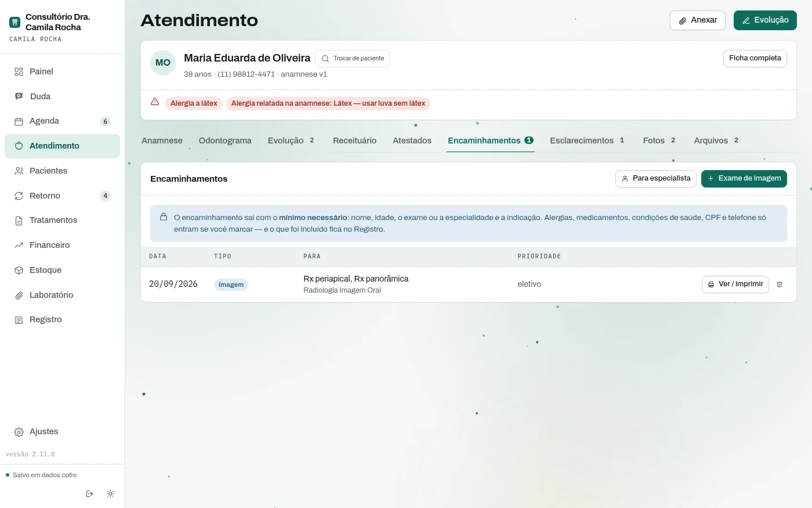
Task: Click the Anexar button
Action: pos(698,20)
